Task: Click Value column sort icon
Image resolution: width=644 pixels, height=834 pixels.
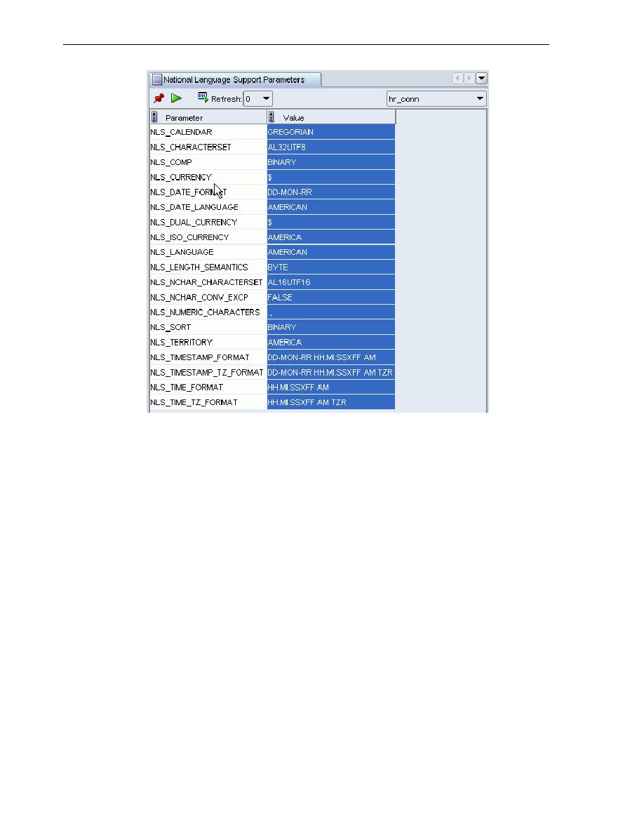Action: tap(271, 117)
